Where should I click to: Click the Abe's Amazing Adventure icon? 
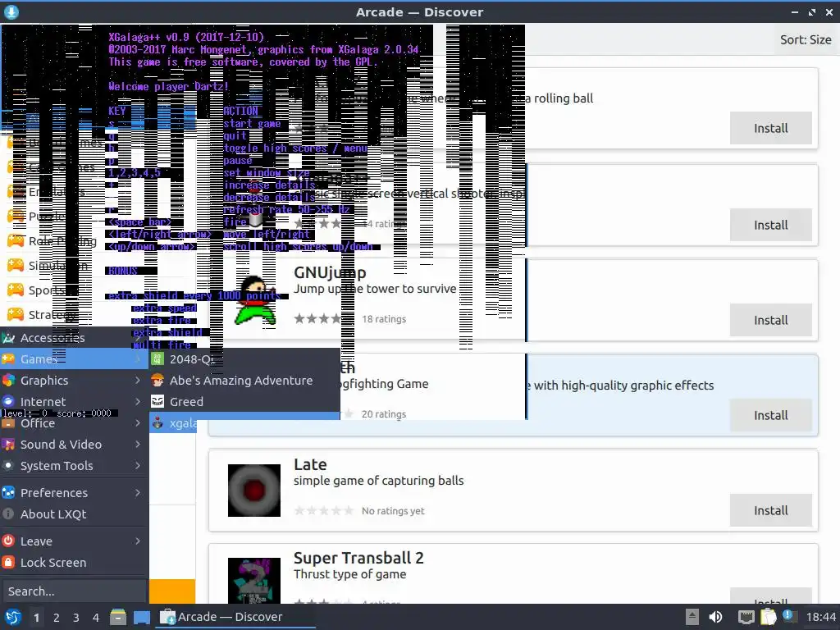pos(157,381)
